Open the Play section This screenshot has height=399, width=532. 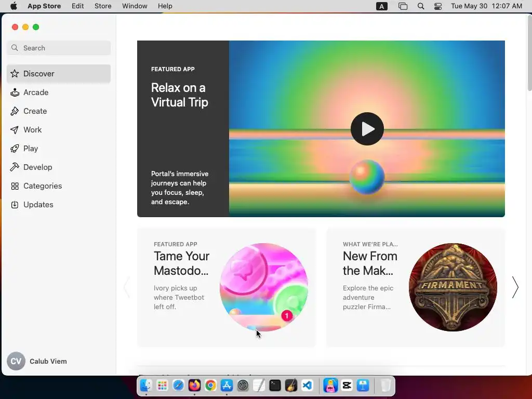pyautogui.click(x=59, y=148)
